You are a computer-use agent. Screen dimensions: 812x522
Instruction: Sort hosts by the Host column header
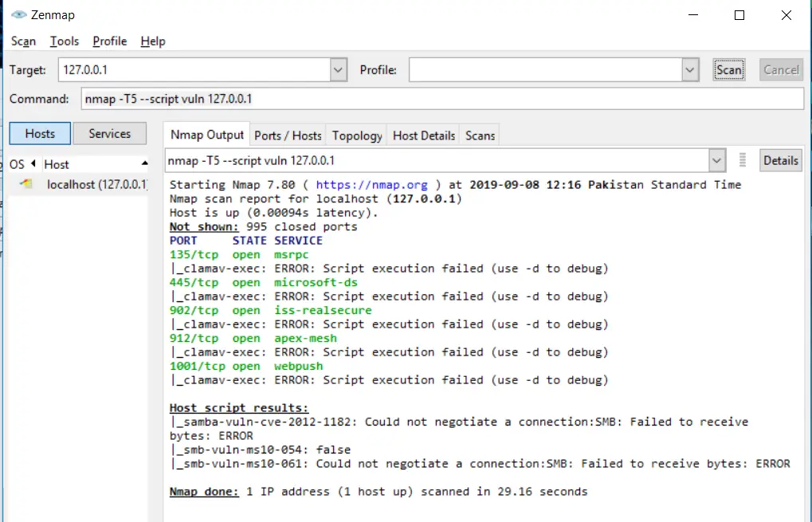point(96,164)
